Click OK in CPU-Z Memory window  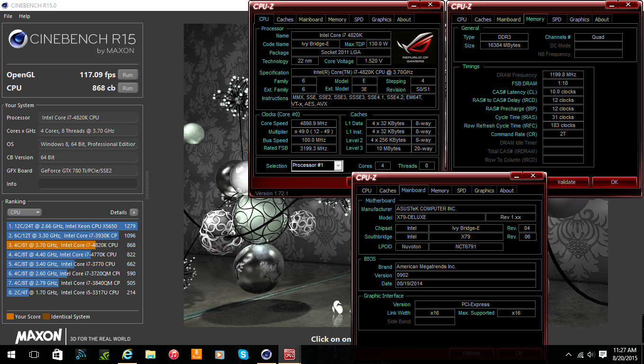tap(614, 182)
